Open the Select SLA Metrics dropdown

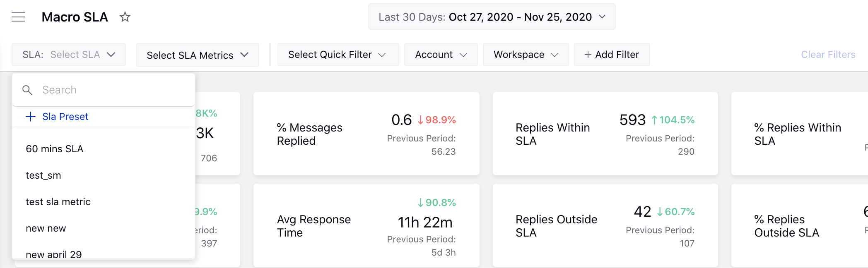198,55
